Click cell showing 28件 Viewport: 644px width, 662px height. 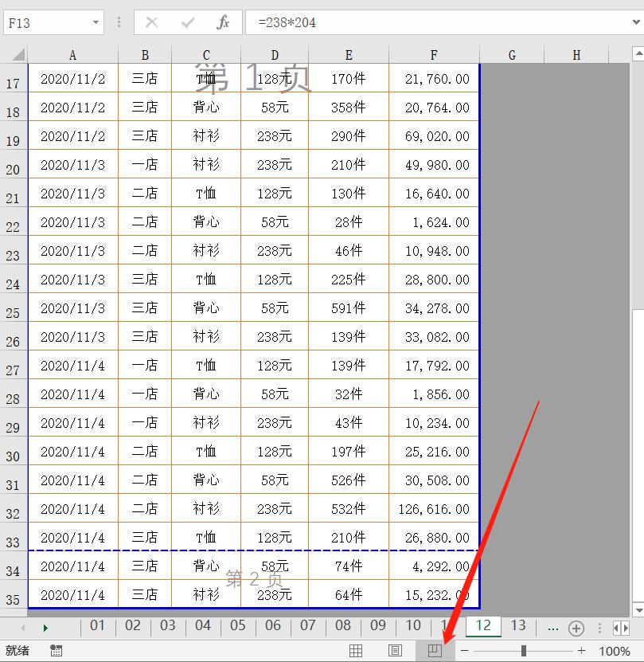pos(349,221)
